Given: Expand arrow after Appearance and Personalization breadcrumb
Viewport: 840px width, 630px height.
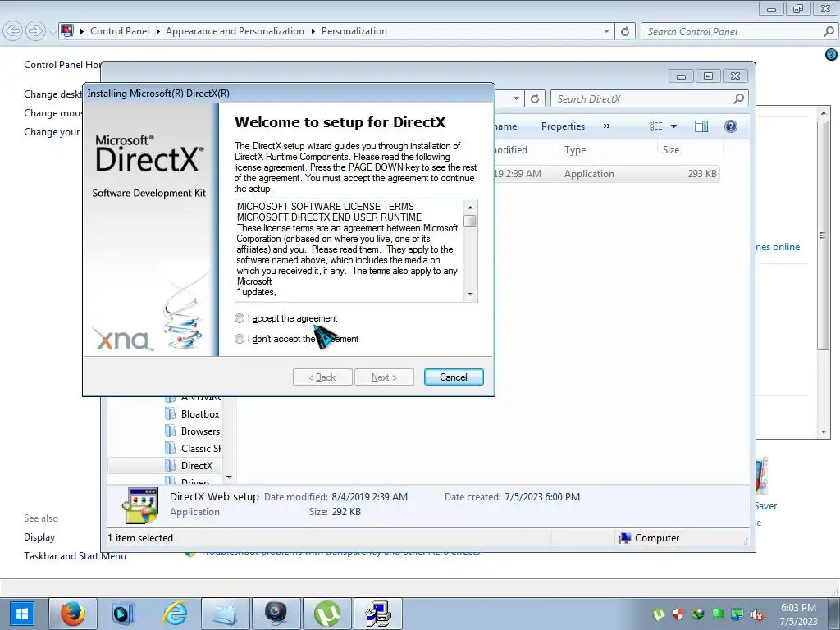Looking at the screenshot, I should 313,32.
